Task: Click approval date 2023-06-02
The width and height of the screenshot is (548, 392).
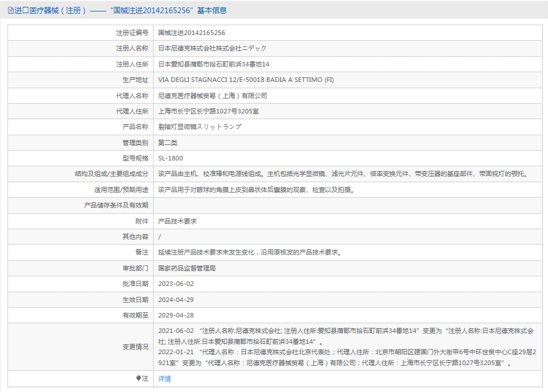Action: point(176,284)
